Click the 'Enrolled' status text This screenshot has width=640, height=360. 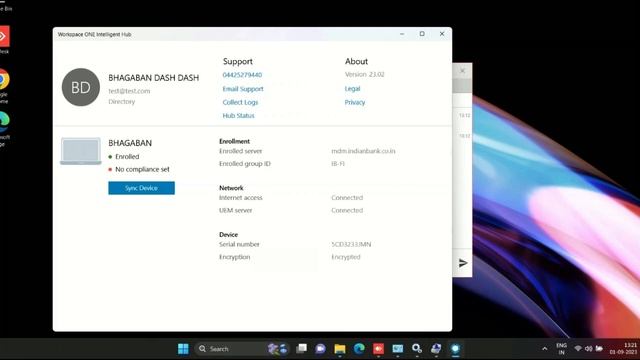point(127,157)
